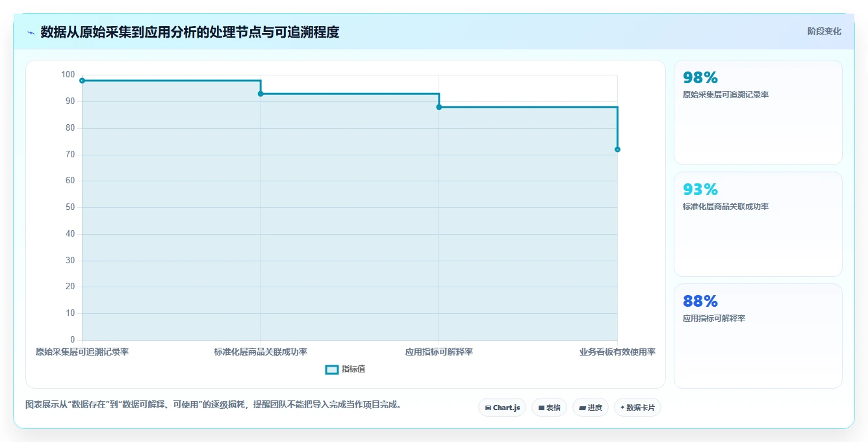Click the y-axis tick label 50
This screenshot has height=442, width=868.
point(70,207)
